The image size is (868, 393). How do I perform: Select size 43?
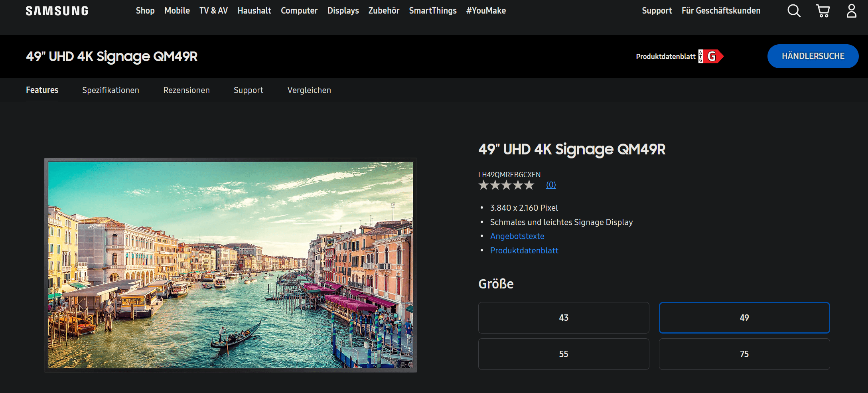pyautogui.click(x=564, y=318)
